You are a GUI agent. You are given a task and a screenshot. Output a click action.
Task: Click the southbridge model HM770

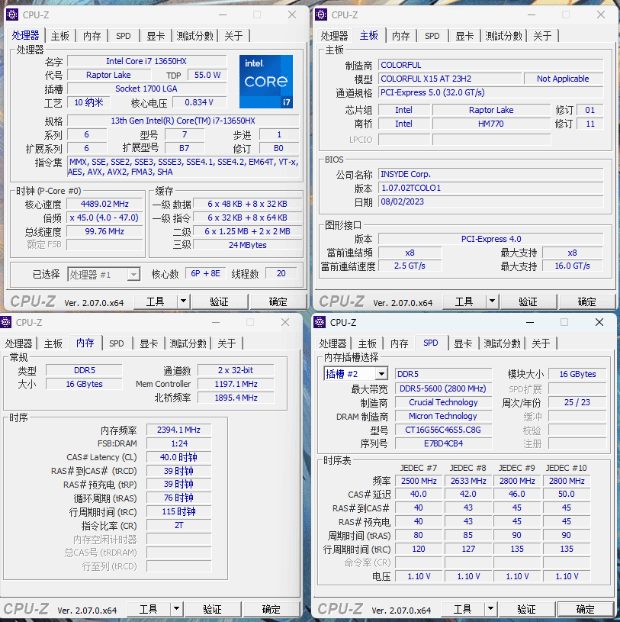[491, 124]
